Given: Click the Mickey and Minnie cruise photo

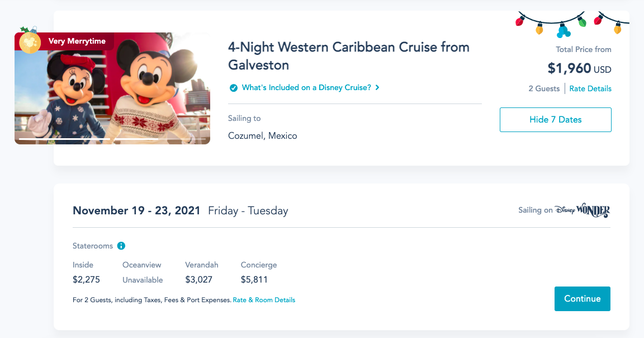Looking at the screenshot, I should tap(112, 90).
